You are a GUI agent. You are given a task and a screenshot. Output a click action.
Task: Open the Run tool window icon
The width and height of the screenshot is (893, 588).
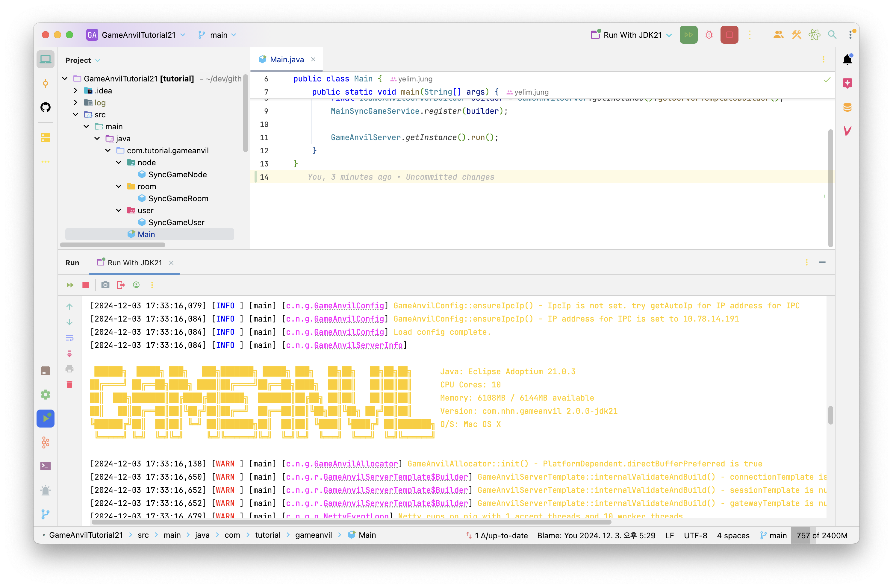coord(46,419)
